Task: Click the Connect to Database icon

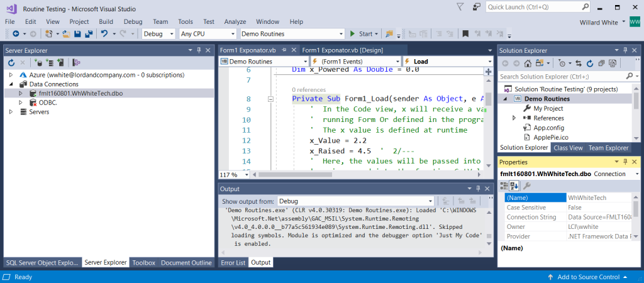Action: click(x=38, y=62)
